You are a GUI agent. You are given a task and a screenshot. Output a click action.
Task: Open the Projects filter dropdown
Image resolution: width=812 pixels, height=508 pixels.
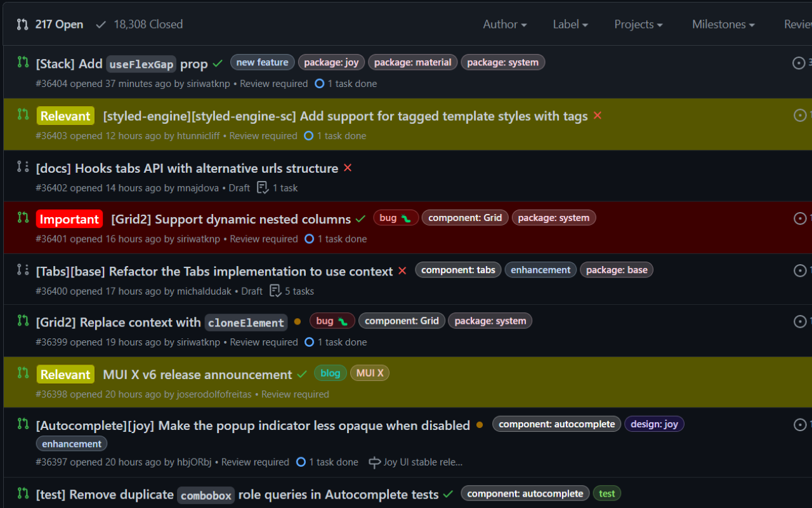pos(638,24)
